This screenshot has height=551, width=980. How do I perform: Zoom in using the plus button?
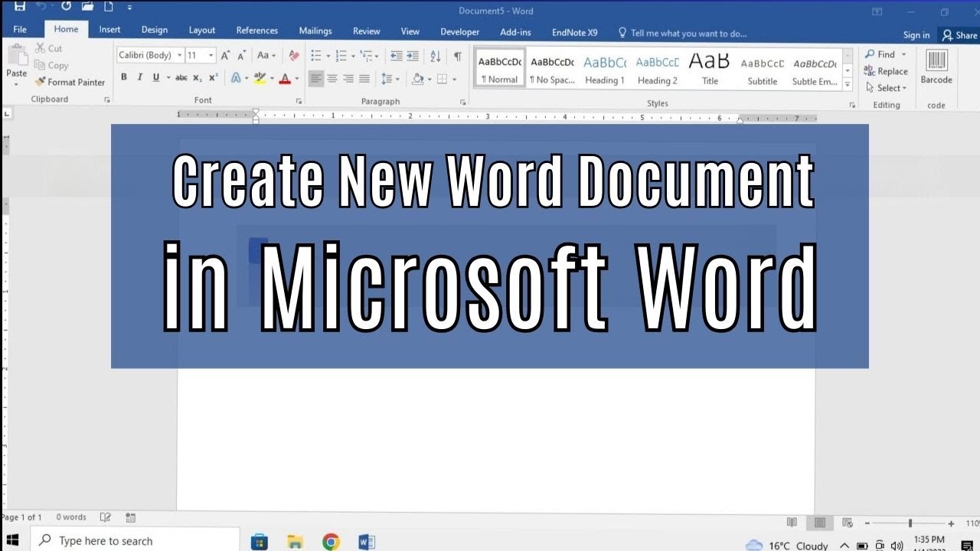click(951, 523)
